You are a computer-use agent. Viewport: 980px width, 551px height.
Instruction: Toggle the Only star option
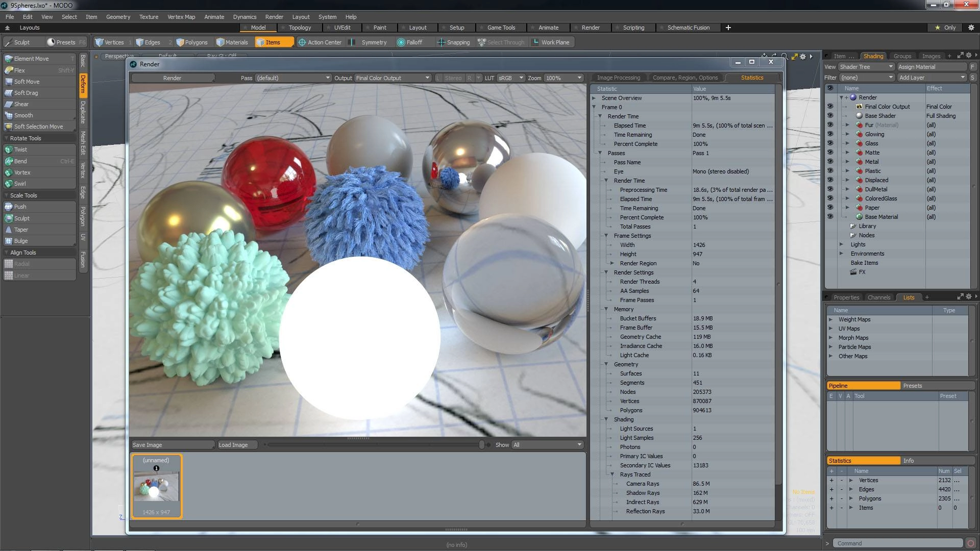pyautogui.click(x=945, y=28)
